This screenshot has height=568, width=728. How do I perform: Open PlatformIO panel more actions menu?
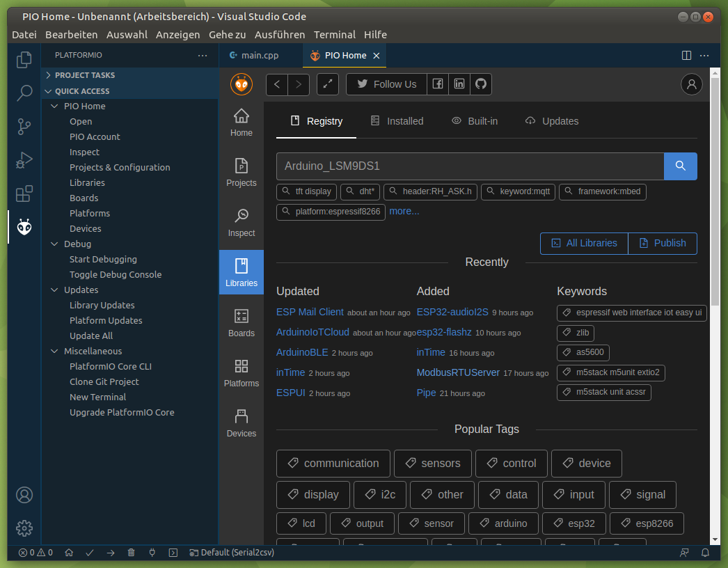203,55
